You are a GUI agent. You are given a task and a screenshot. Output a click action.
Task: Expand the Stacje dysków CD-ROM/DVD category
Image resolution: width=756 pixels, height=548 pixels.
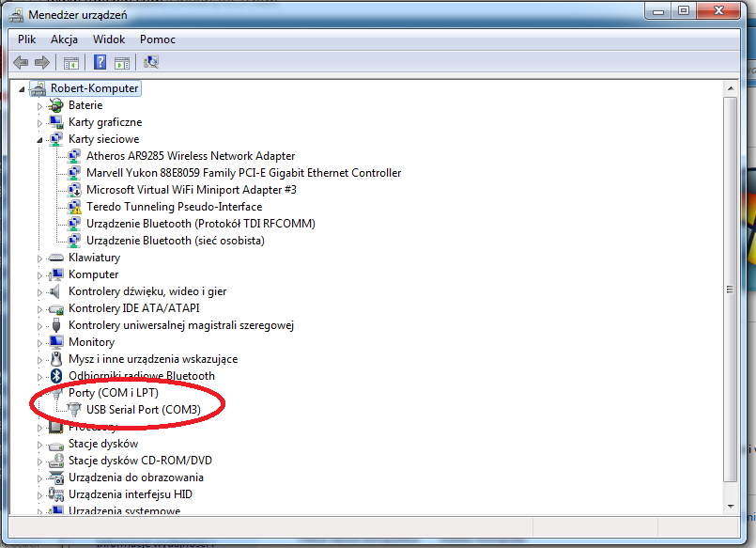[x=40, y=461]
